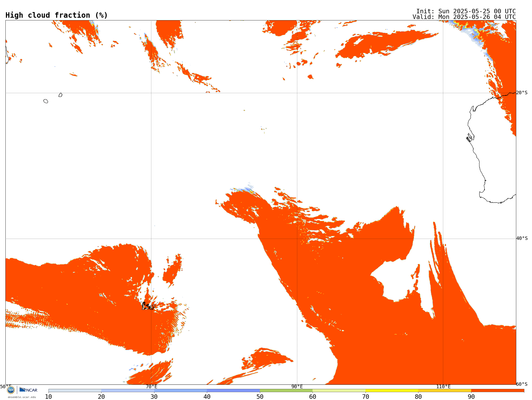
Task: Click the colorbar tick label 20
Action: (101, 397)
